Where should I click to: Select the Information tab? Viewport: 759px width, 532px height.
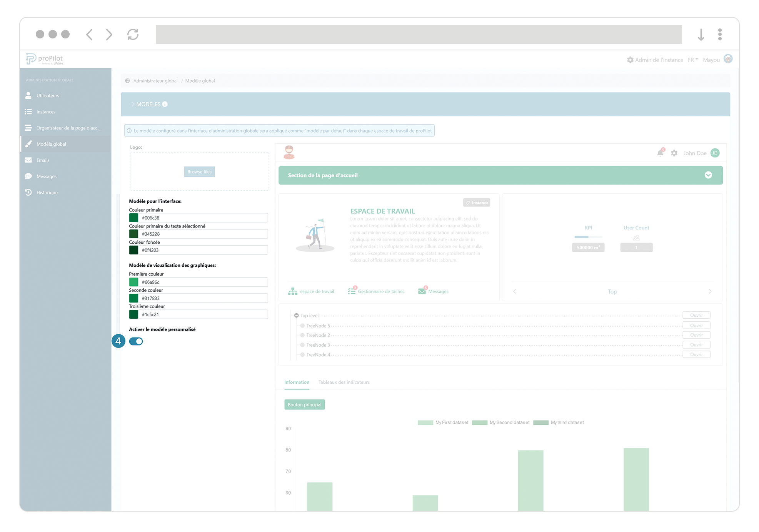click(x=297, y=382)
